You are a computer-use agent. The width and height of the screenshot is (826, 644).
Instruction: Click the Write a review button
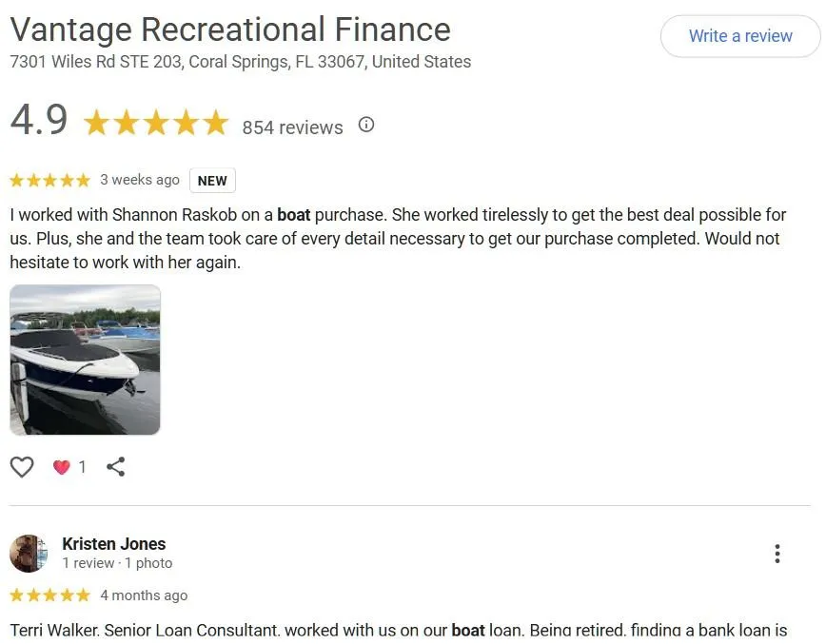coord(740,36)
